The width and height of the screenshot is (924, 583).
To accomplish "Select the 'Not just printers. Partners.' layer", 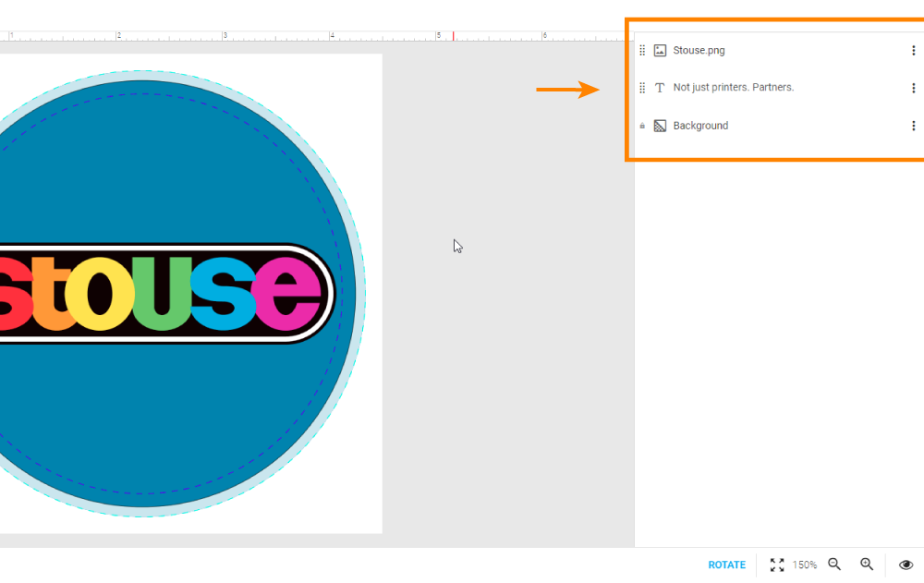I will [734, 87].
